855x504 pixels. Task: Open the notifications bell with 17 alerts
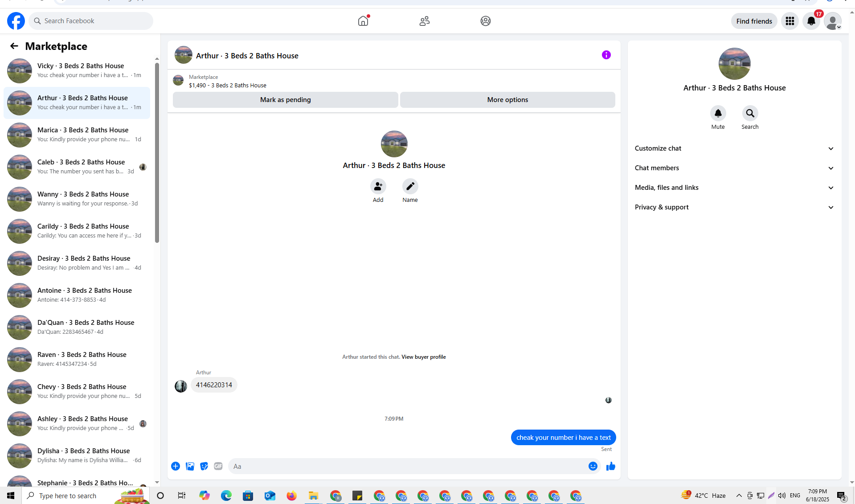click(811, 21)
